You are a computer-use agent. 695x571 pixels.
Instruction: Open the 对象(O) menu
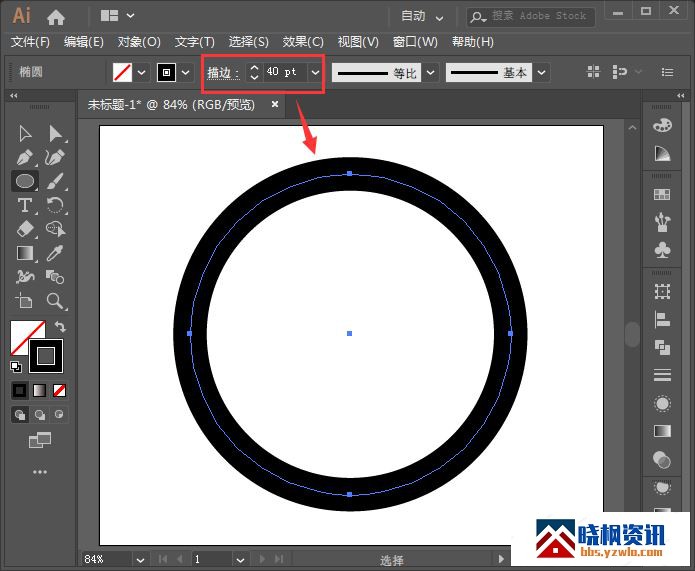(x=139, y=42)
